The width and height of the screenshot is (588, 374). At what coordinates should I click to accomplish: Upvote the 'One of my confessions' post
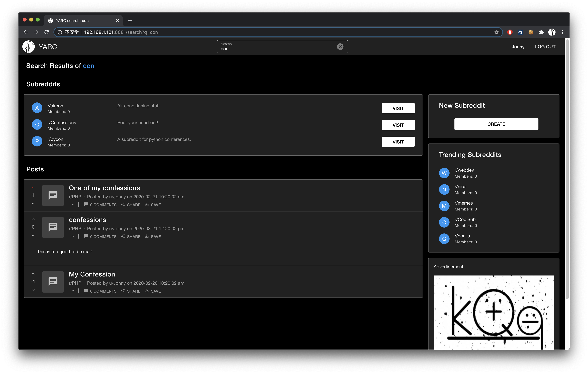(33, 188)
